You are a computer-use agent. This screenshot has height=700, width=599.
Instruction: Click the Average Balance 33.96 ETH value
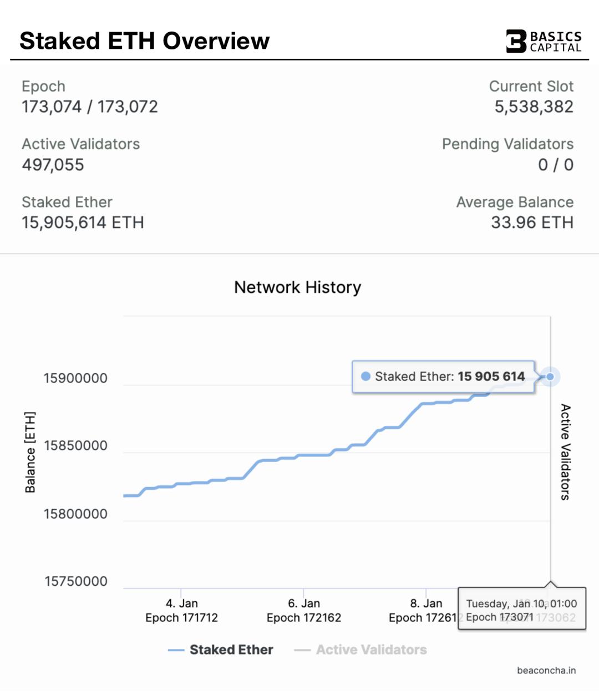tap(532, 222)
